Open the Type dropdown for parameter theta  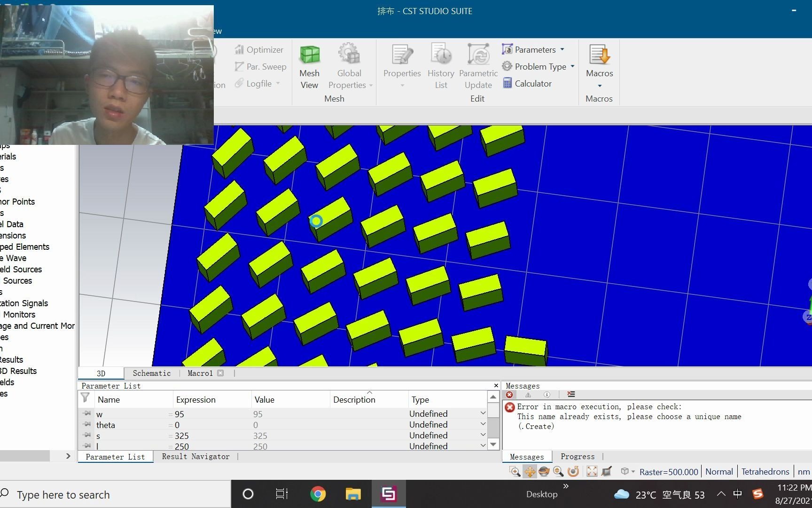[483, 424]
